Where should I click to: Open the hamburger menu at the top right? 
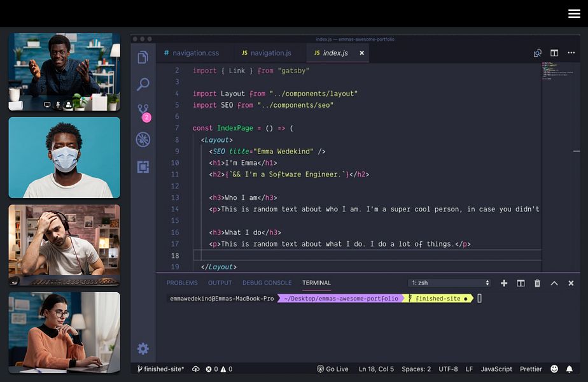click(x=574, y=13)
